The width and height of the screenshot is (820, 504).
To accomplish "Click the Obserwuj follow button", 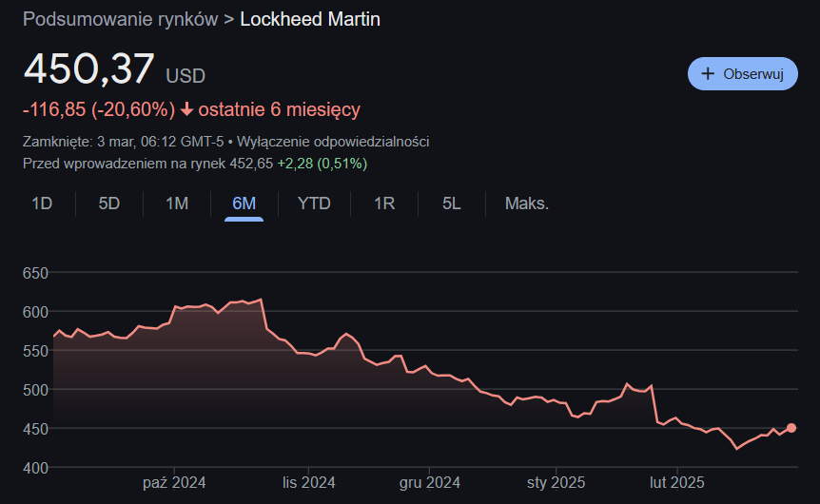I will click(x=743, y=74).
